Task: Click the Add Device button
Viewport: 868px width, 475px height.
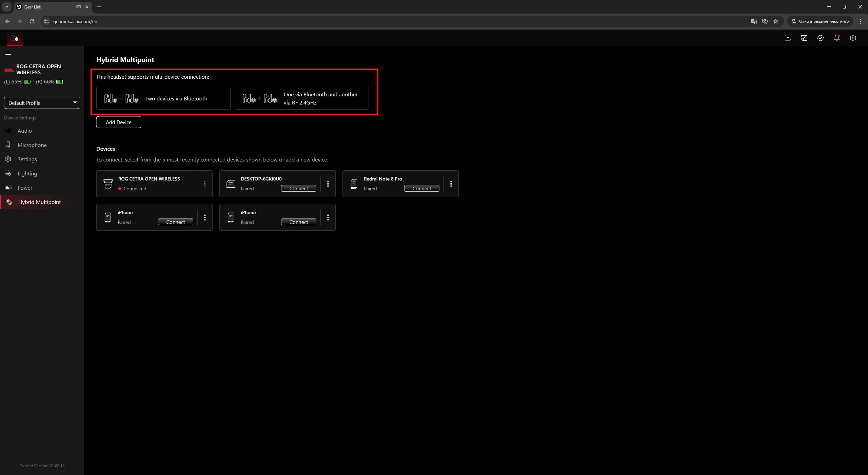Action: click(x=119, y=122)
